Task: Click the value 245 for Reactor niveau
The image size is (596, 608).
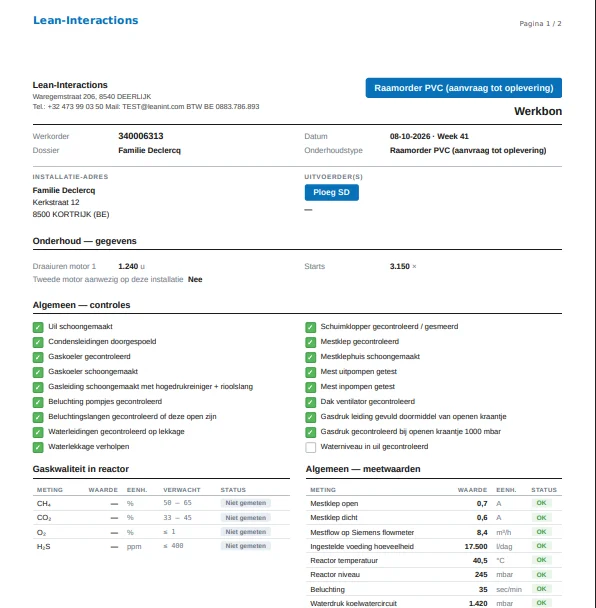Action: (481, 575)
